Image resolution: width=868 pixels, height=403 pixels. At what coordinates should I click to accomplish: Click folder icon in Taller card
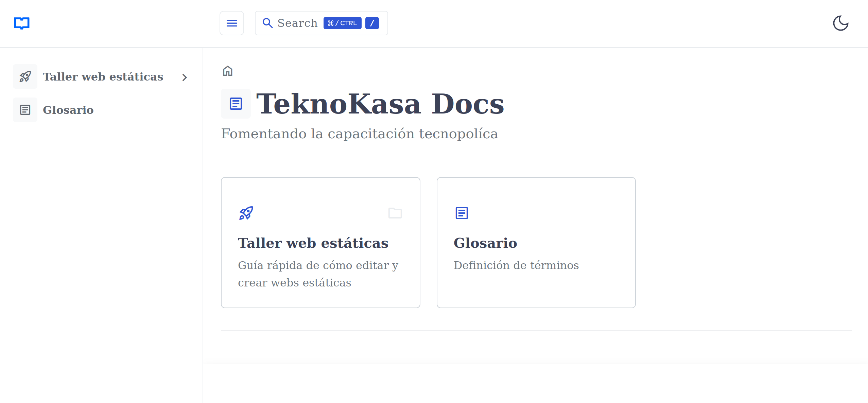[395, 213]
